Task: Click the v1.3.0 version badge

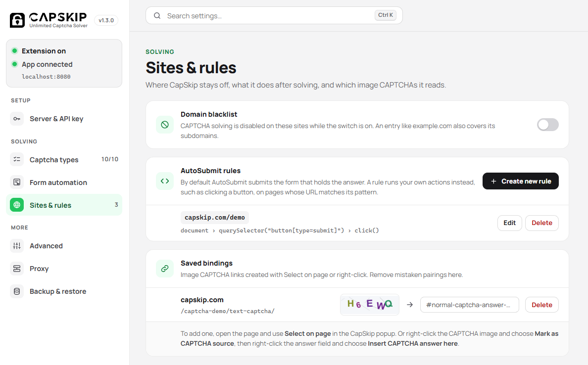Action: [x=106, y=20]
